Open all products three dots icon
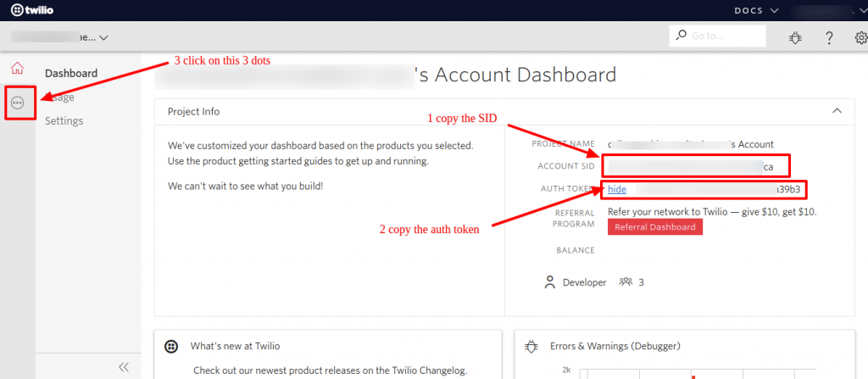The height and width of the screenshot is (379, 868). (18, 103)
